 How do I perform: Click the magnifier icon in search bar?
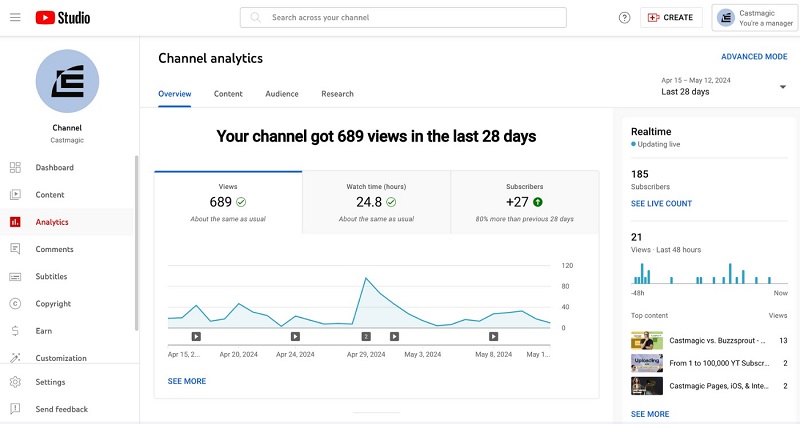click(256, 17)
